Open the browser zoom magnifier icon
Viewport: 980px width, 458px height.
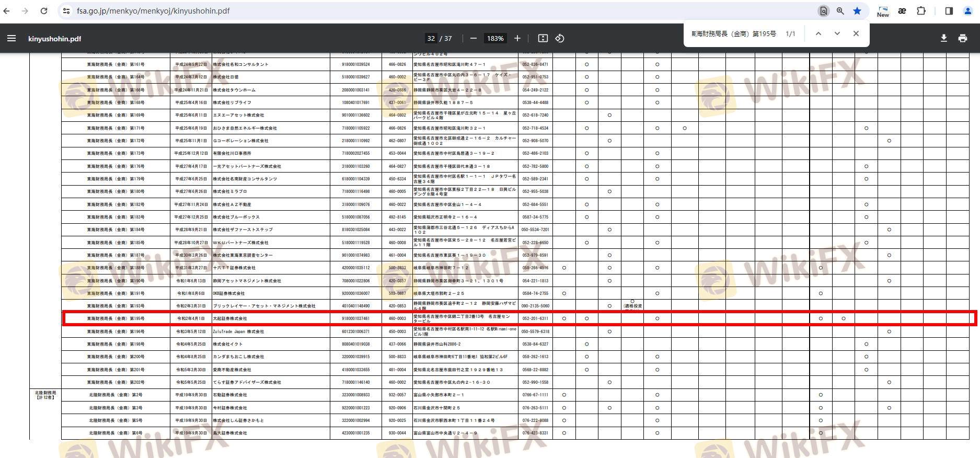click(x=840, y=11)
